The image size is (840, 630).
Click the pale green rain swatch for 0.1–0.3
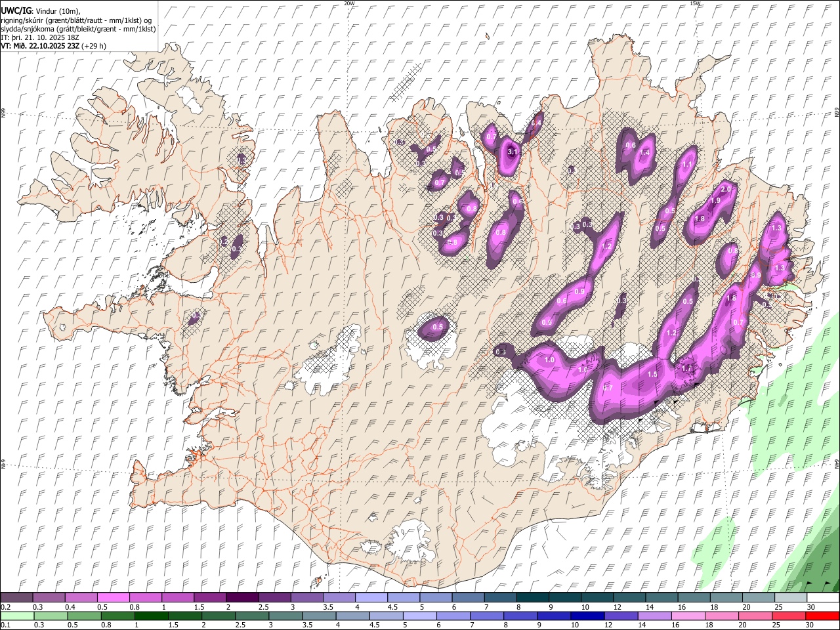click(x=16, y=616)
